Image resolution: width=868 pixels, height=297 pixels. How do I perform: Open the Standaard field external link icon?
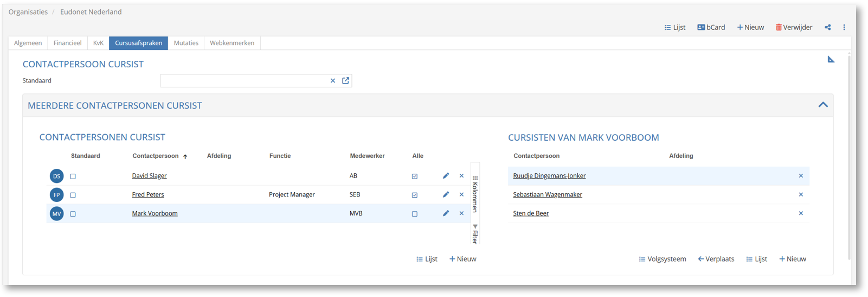tap(345, 81)
